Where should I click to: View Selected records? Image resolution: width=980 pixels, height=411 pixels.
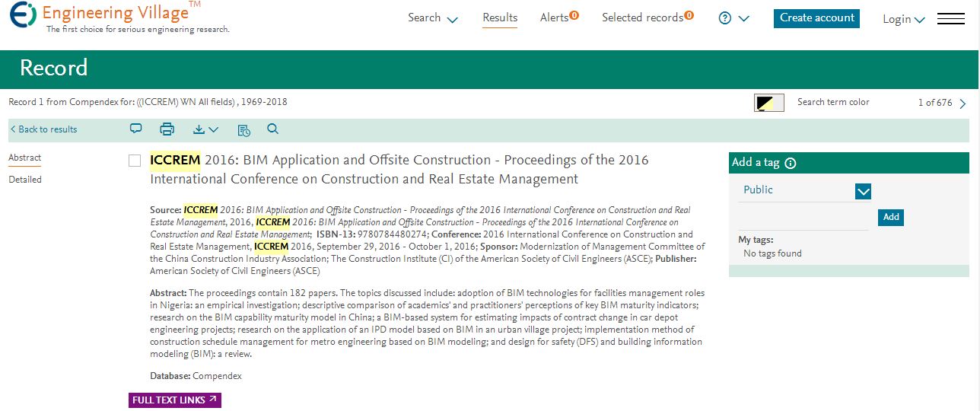point(647,17)
